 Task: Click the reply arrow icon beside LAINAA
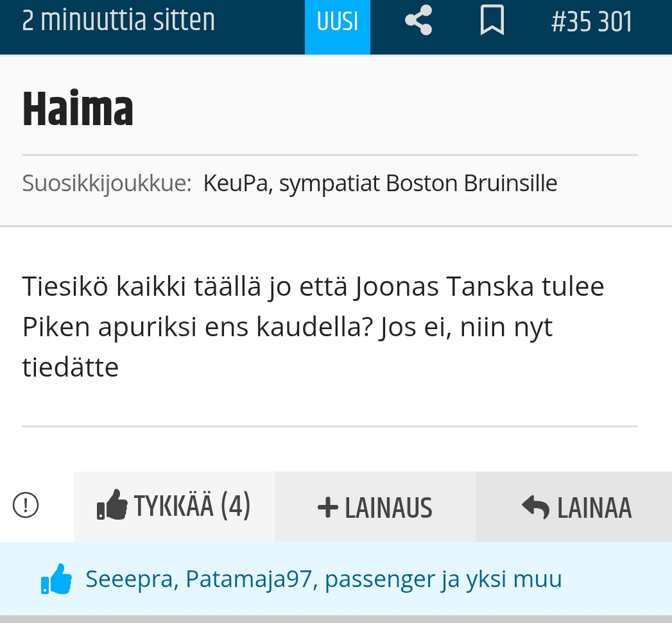(x=535, y=508)
